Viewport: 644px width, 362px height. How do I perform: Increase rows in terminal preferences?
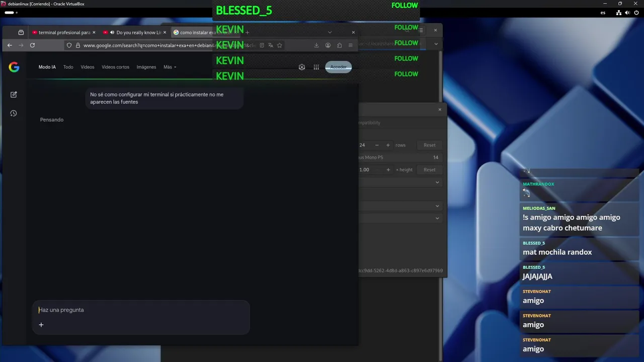point(388,145)
